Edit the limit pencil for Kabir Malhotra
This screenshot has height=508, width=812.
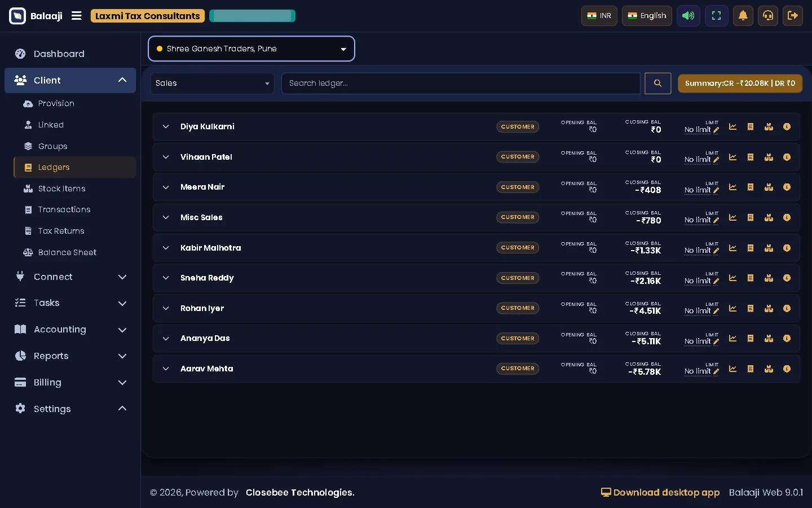pos(716,251)
